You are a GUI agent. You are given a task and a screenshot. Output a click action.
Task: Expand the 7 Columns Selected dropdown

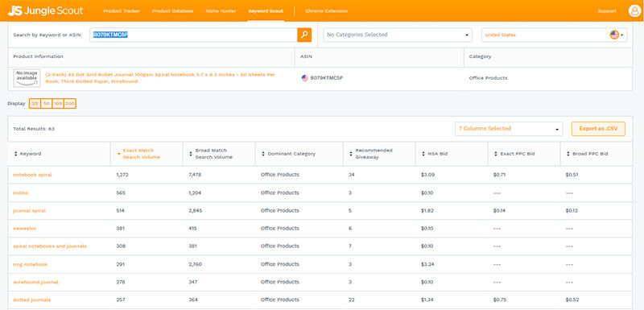509,129
